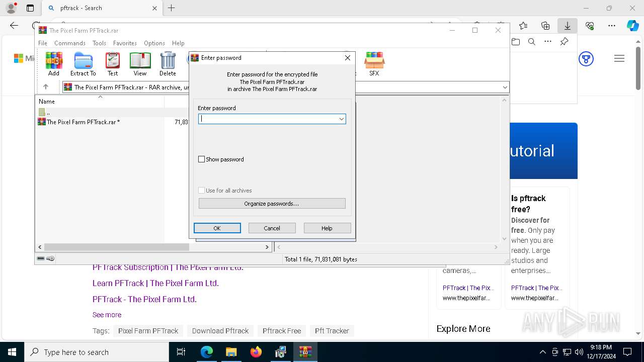Open File Explorer from the taskbar
This screenshot has width=644, height=362.
[x=231, y=352]
